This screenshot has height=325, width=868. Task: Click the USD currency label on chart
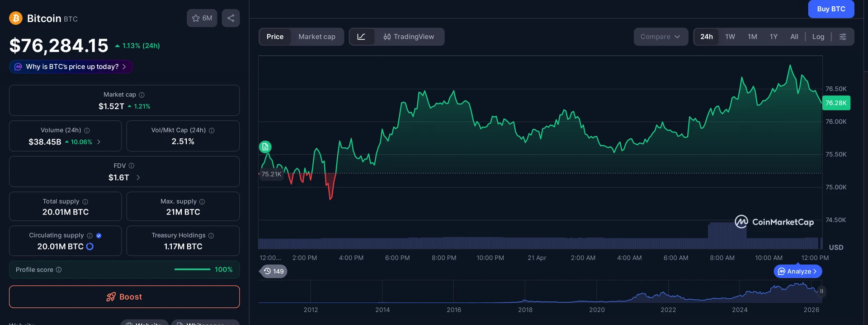(836, 248)
